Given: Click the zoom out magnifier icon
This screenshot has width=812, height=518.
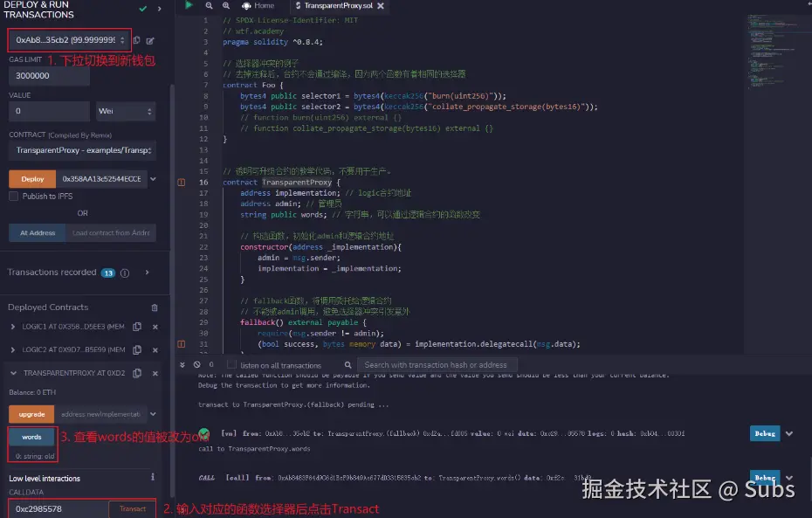Looking at the screenshot, I should coord(209,6).
